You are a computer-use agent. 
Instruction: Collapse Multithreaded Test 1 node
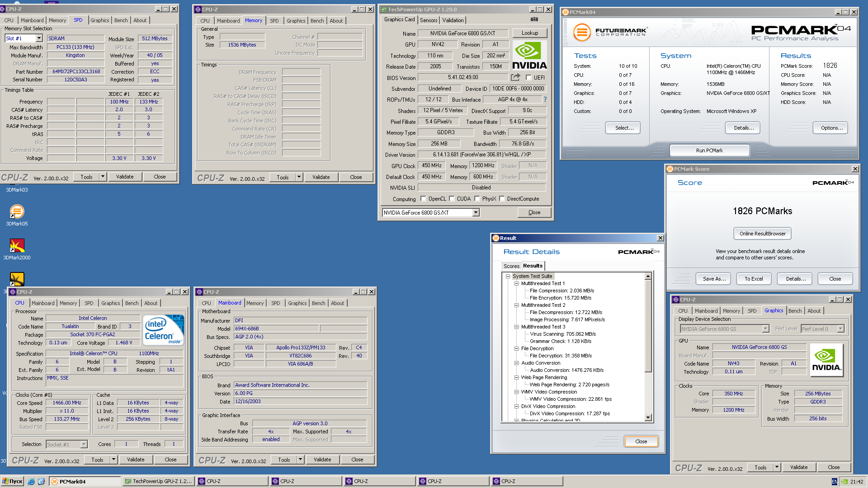(516, 283)
